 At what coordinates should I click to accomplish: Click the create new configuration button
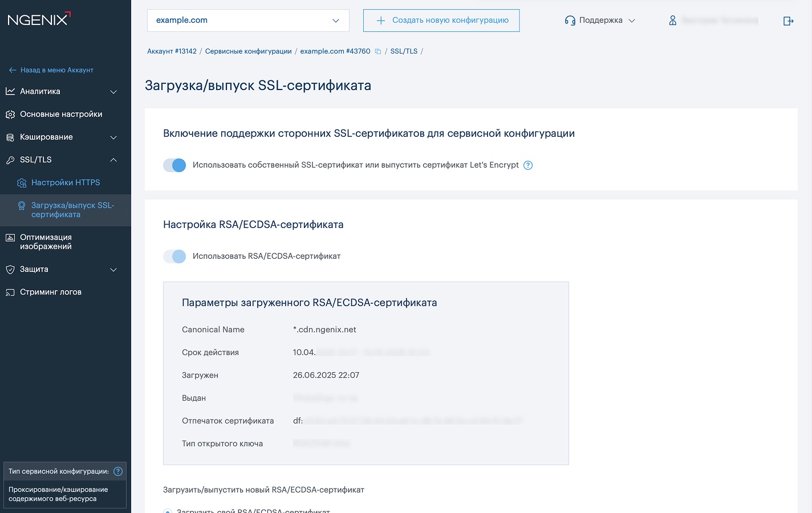(441, 21)
